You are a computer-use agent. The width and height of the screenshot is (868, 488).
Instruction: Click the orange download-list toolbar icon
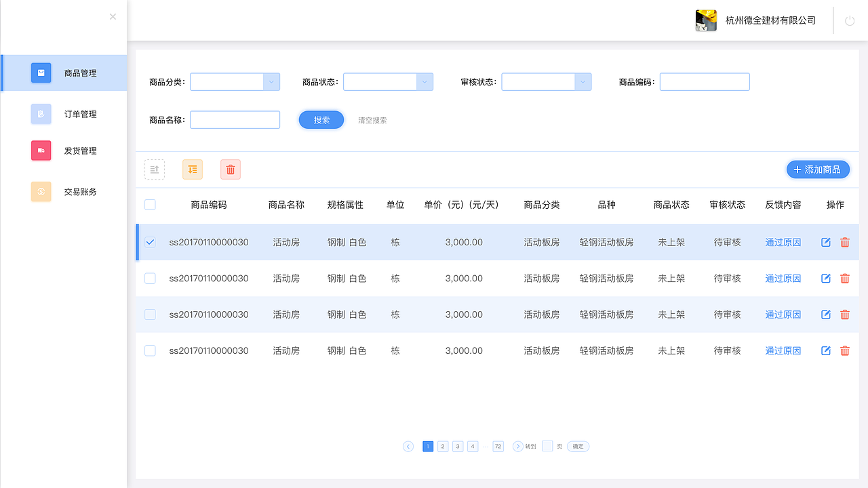click(x=193, y=169)
